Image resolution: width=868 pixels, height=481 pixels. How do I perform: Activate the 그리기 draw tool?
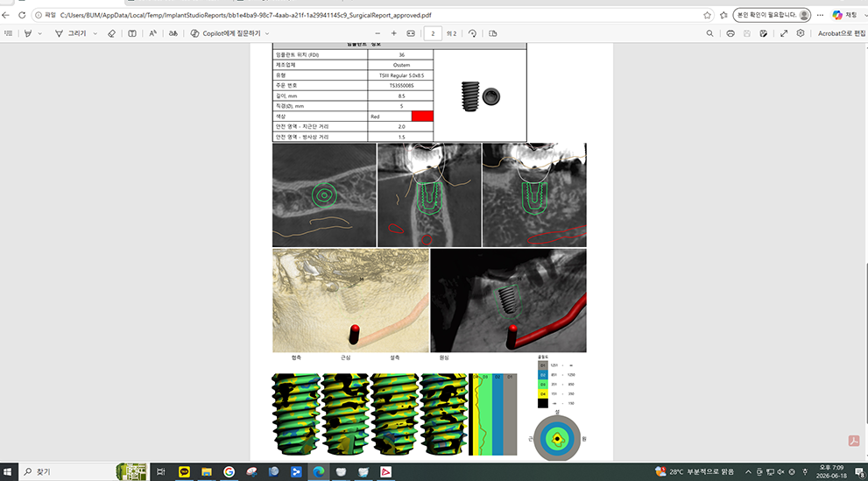point(70,33)
